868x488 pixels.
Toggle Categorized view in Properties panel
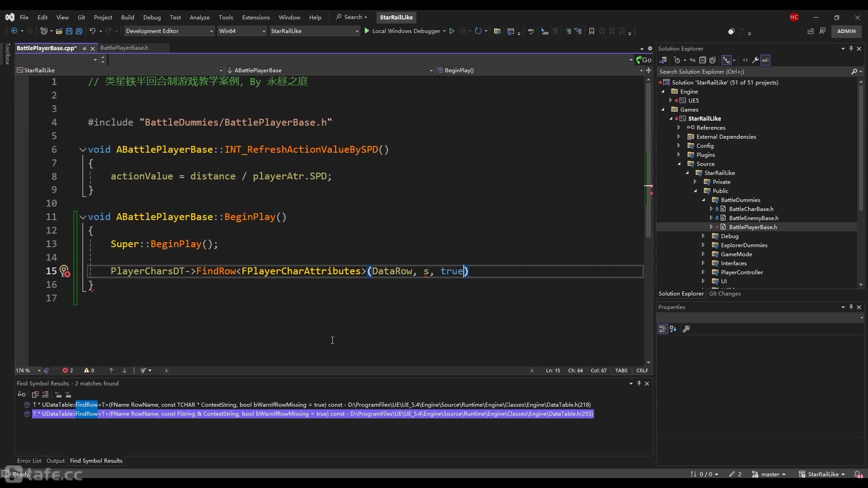(x=663, y=329)
